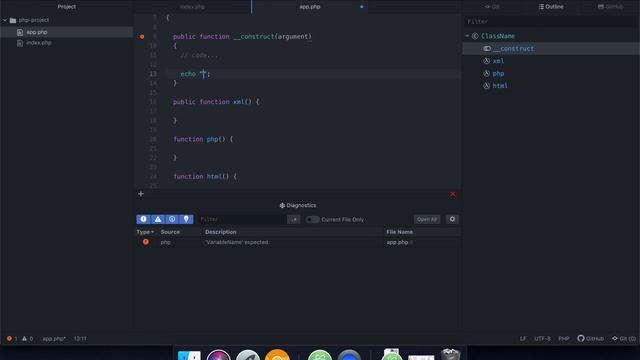Click the plus icon below the editor
Viewport: 640px width, 360px height.
point(141,194)
